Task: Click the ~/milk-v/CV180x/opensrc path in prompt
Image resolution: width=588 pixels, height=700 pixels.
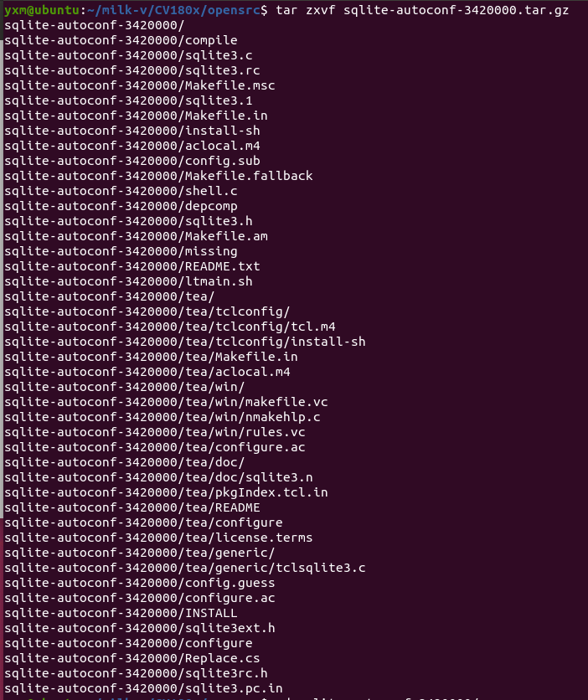Action: tap(173, 10)
